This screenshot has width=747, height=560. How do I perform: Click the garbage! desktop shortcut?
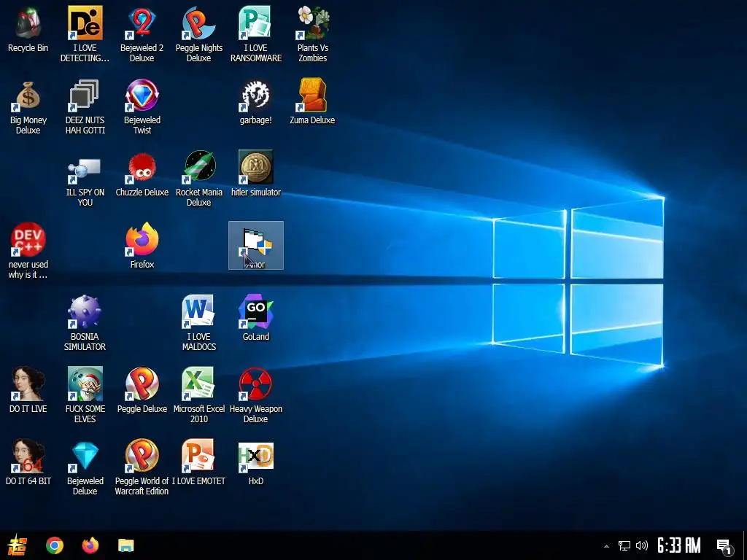[256, 96]
